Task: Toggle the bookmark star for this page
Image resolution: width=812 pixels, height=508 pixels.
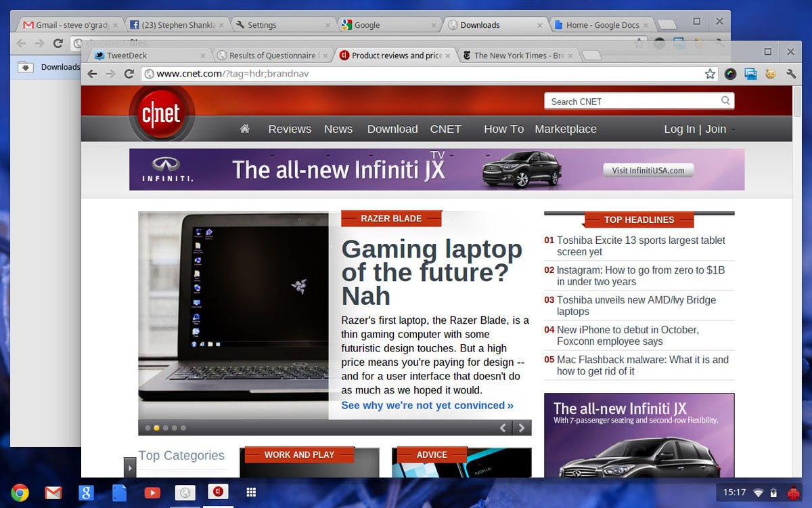Action: (x=708, y=74)
